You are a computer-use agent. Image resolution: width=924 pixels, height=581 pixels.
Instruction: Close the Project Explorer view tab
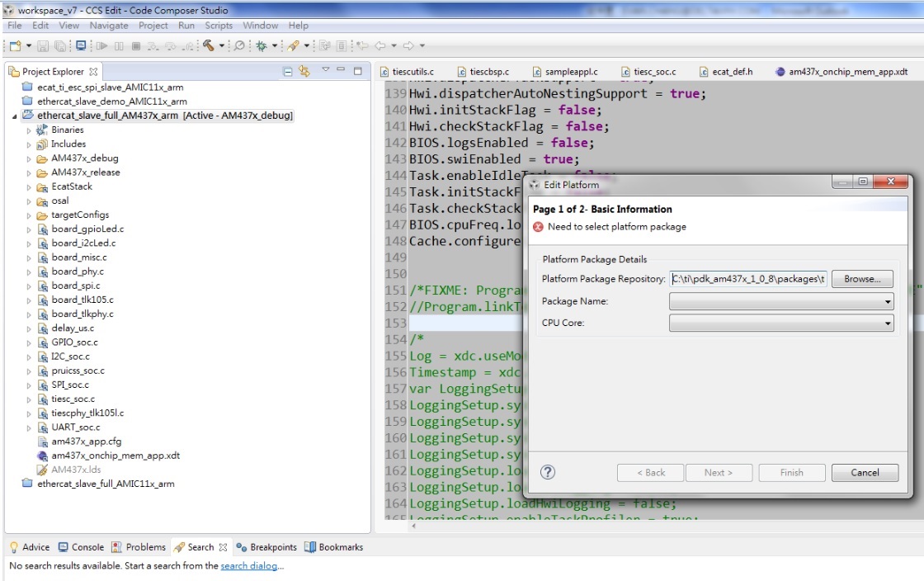[x=93, y=71]
